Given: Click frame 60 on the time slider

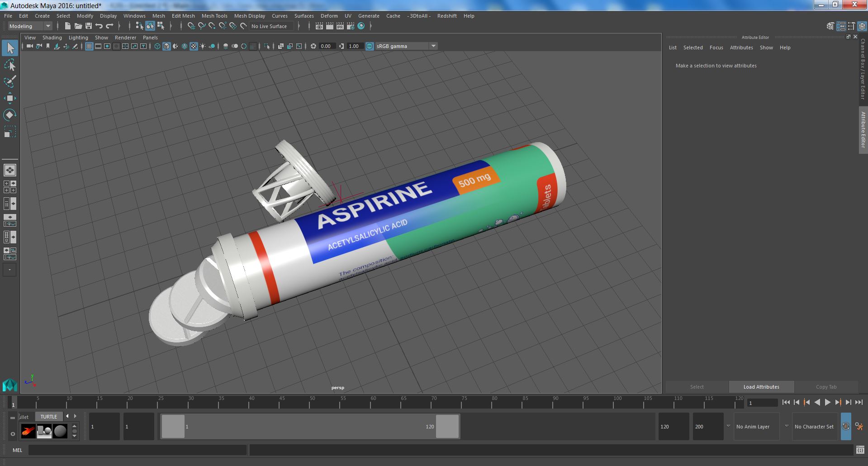Looking at the screenshot, I should (x=373, y=403).
